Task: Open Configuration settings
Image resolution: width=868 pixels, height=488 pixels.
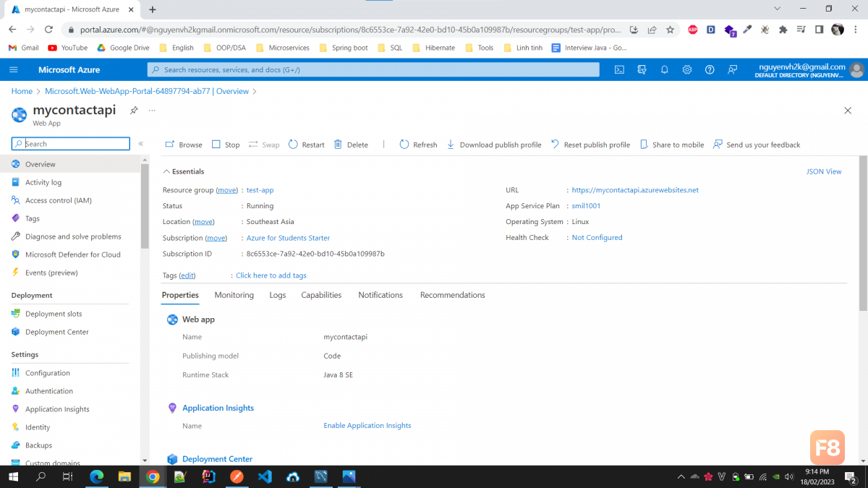Action: [69, 373]
